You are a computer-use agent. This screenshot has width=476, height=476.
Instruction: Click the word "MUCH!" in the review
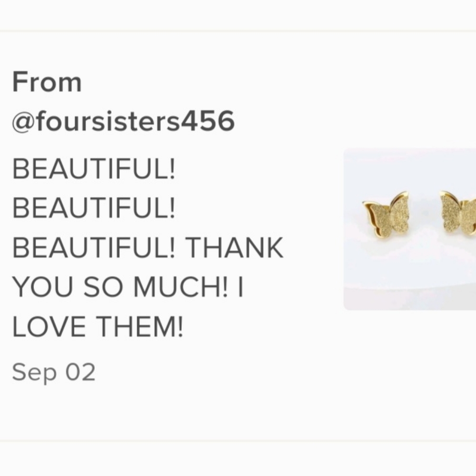[x=180, y=287]
